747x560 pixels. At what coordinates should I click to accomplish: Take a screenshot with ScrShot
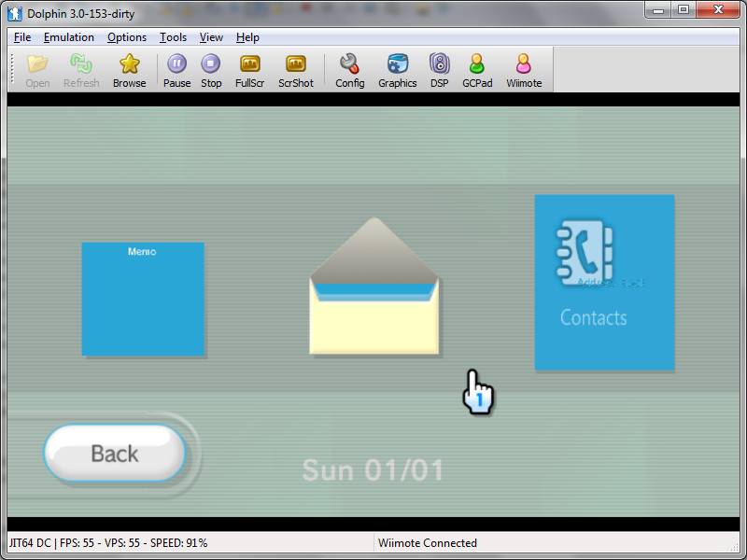pos(295,69)
